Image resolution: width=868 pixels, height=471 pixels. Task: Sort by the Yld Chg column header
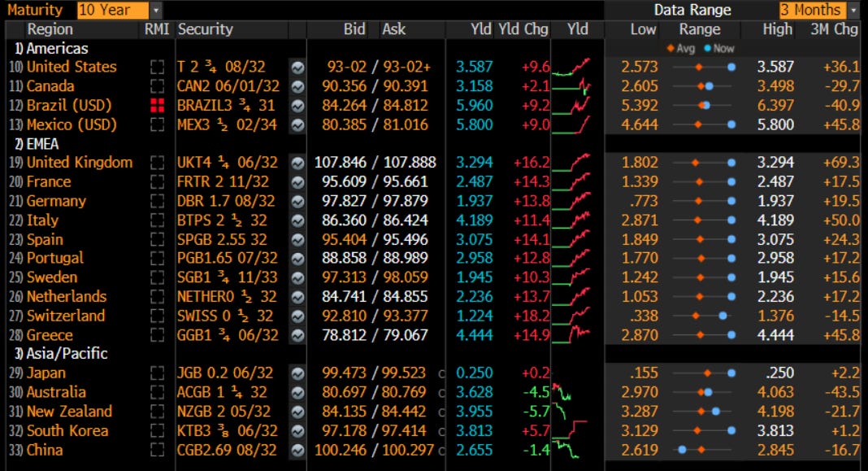pyautogui.click(x=523, y=29)
